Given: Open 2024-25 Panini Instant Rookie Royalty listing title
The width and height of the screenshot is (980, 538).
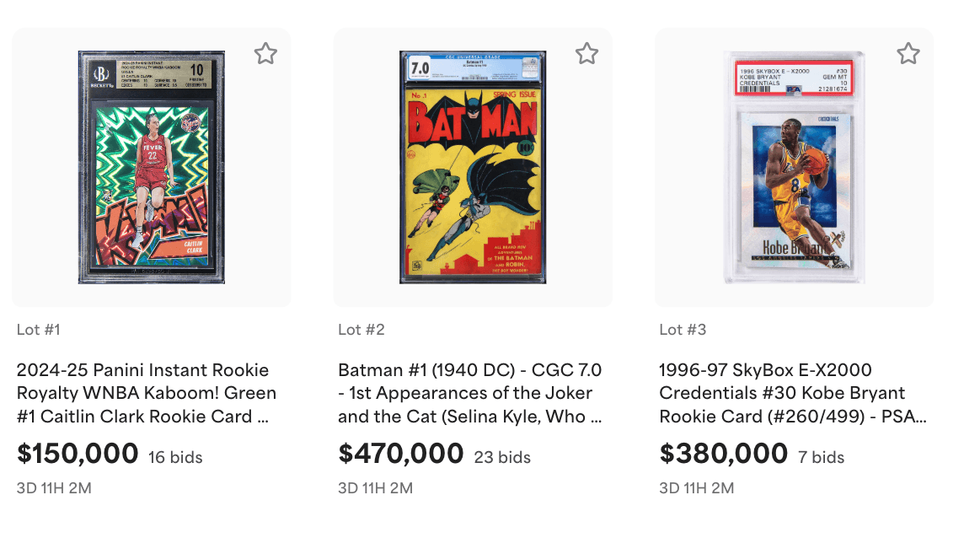Looking at the screenshot, I should point(147,393).
